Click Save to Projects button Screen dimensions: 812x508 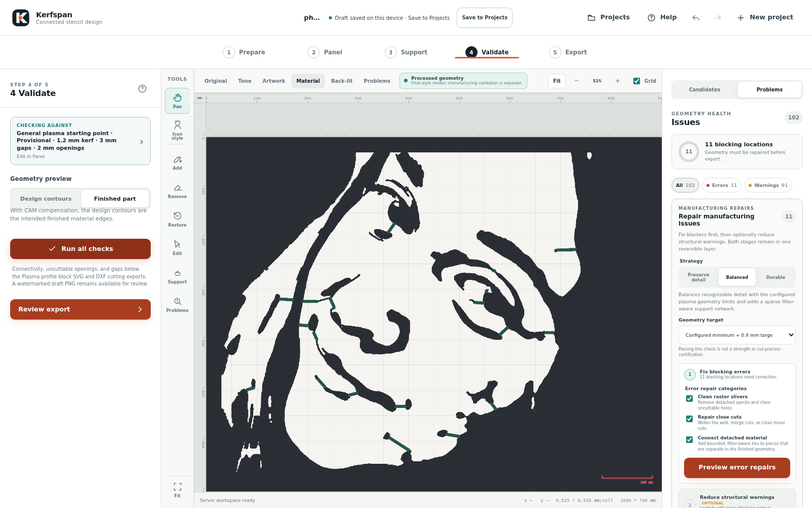click(x=485, y=18)
